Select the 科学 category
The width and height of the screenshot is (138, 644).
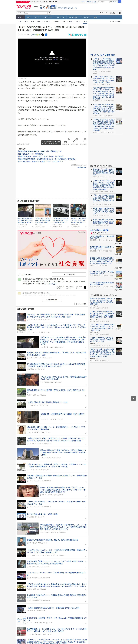point(71,21)
